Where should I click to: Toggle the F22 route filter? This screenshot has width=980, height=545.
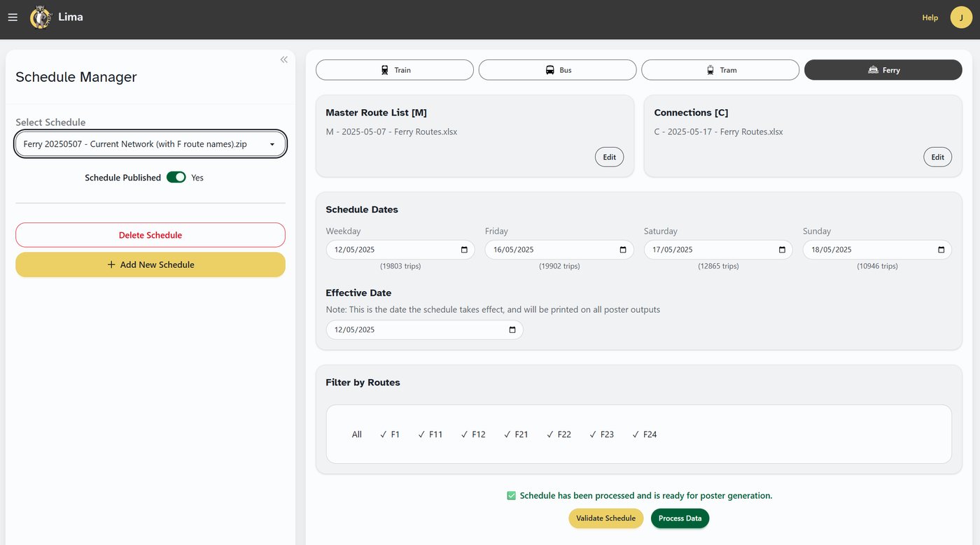[559, 434]
